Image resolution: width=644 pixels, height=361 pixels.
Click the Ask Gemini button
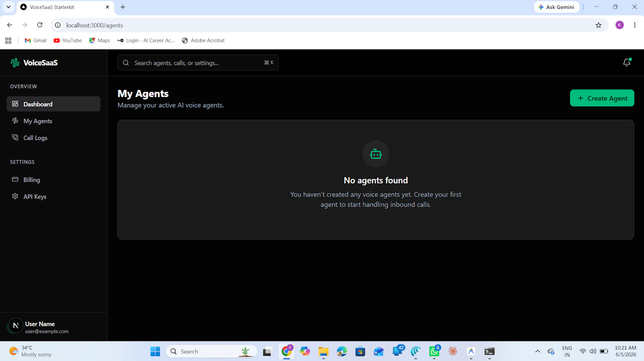pyautogui.click(x=557, y=7)
